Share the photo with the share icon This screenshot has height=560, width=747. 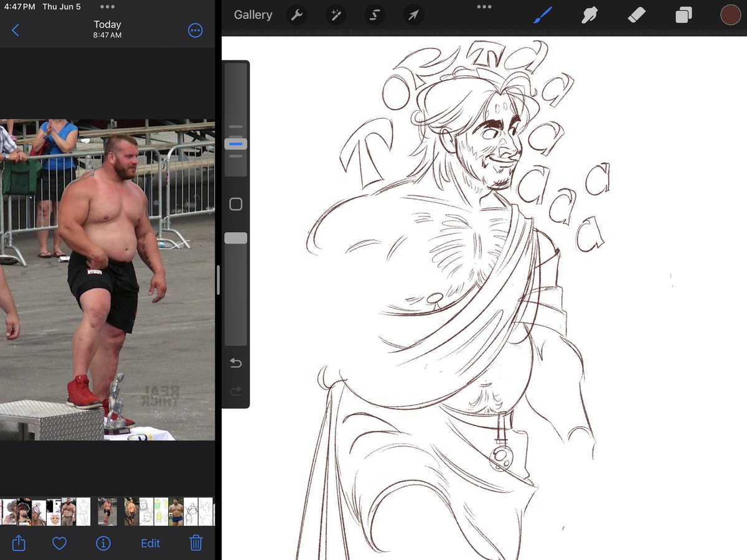click(x=19, y=543)
